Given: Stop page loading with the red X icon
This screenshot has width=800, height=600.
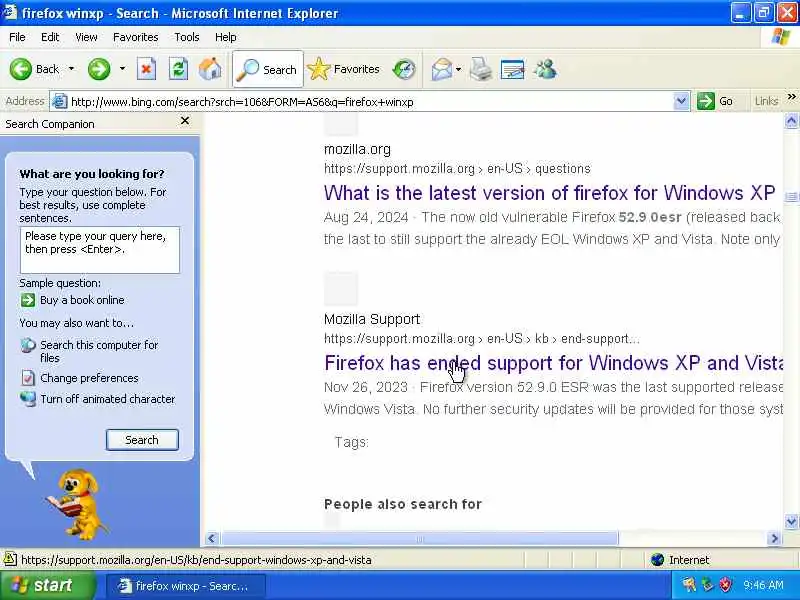Looking at the screenshot, I should tap(146, 69).
